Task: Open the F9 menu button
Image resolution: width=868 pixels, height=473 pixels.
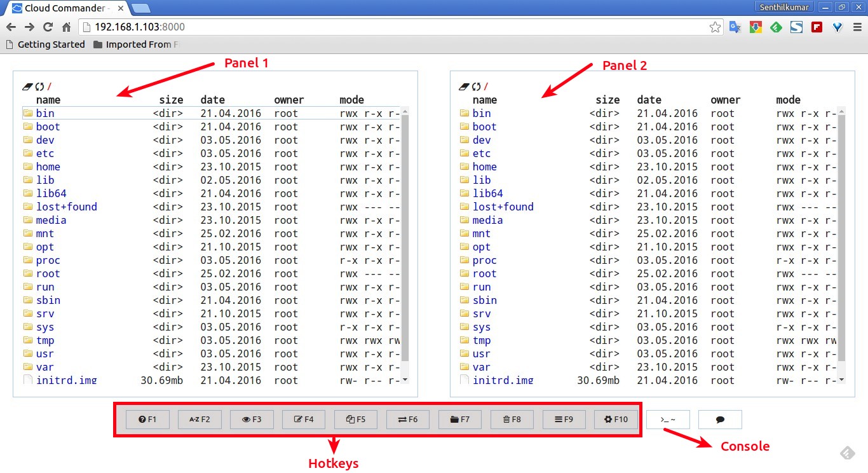Action: [x=564, y=420]
